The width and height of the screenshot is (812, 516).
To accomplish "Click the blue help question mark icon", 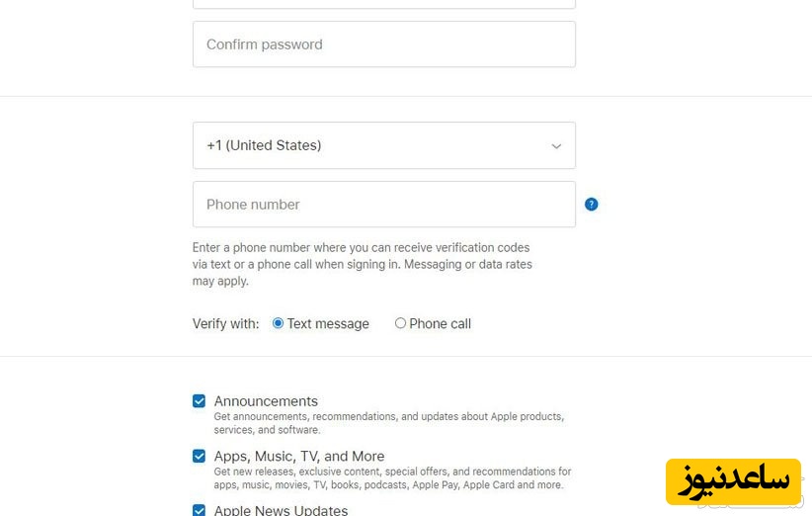I will 591,205.
